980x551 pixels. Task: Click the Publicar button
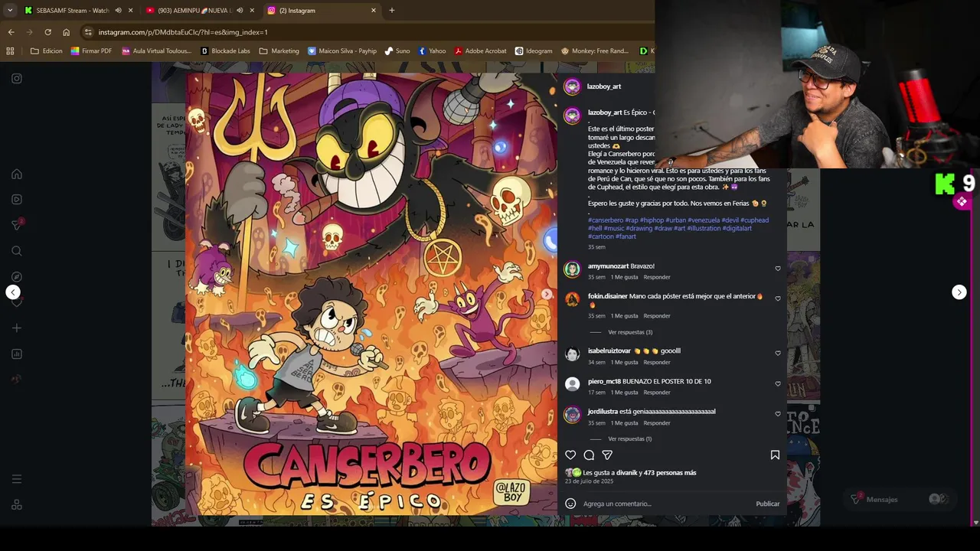point(768,504)
